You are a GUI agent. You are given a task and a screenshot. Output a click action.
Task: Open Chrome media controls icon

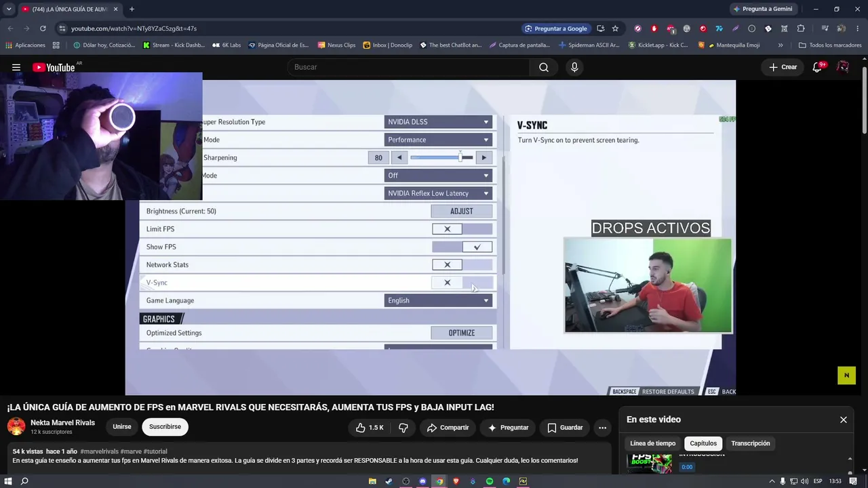(x=825, y=28)
